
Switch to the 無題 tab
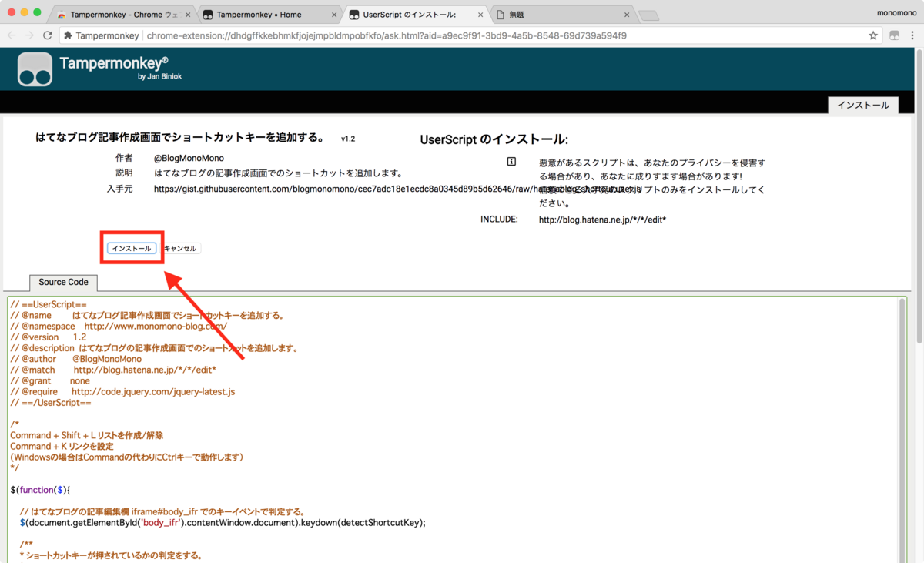562,15
